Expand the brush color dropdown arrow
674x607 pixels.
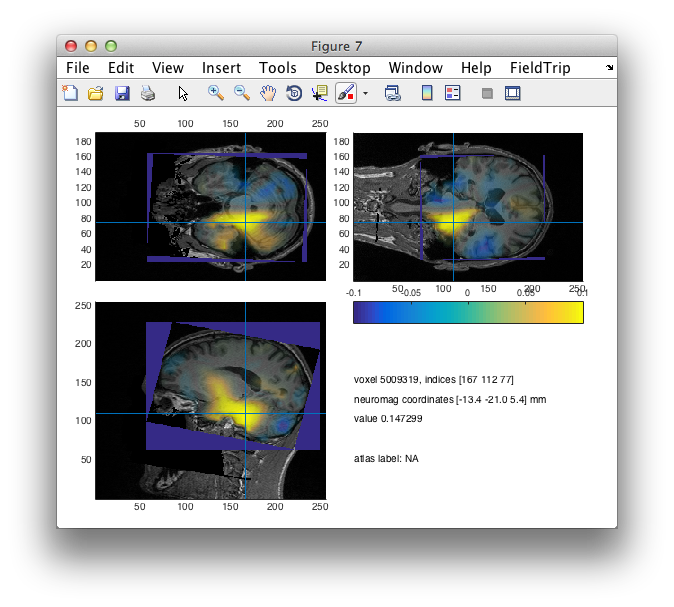coord(365,93)
